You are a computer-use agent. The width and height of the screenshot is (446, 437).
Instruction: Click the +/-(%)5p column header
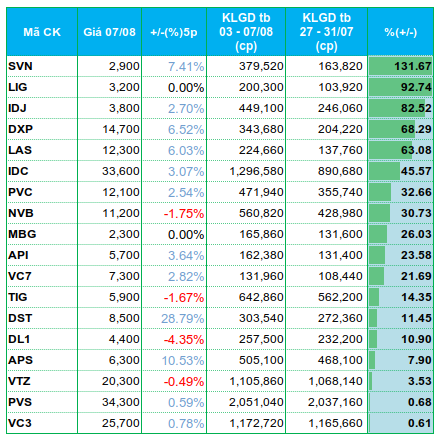coord(174,32)
